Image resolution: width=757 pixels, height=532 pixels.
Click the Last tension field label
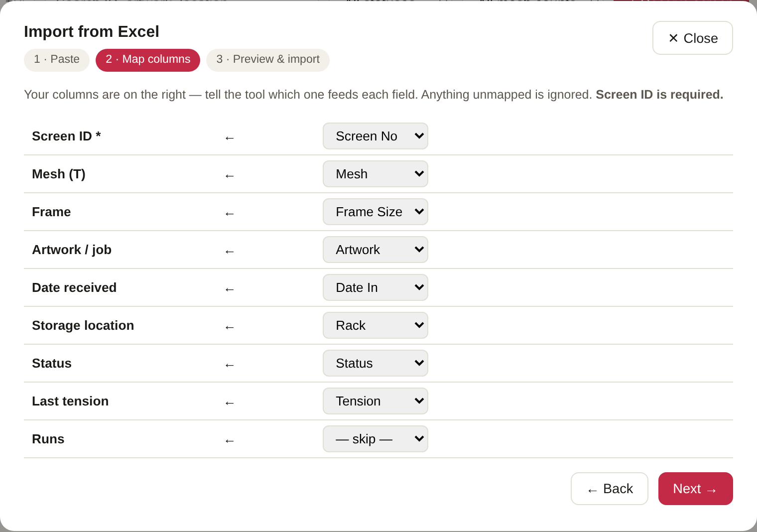tap(70, 401)
